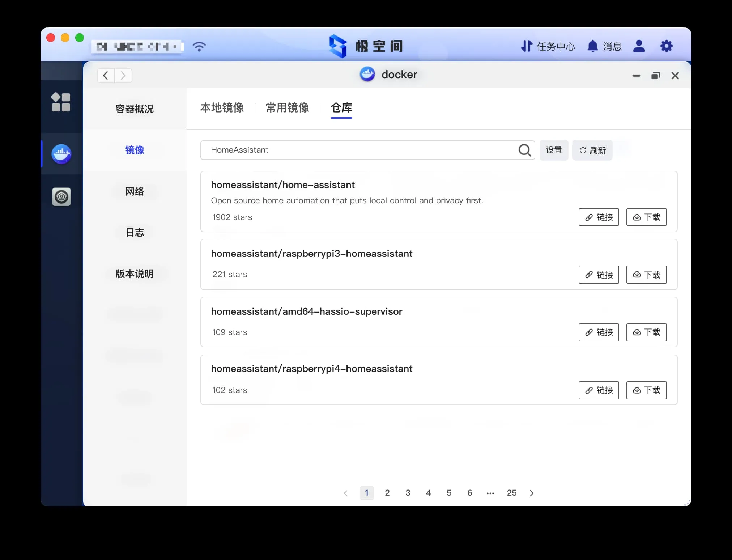Download homeassistant/home-assistant image
Screen dimensions: 732x560
pyautogui.click(x=646, y=217)
